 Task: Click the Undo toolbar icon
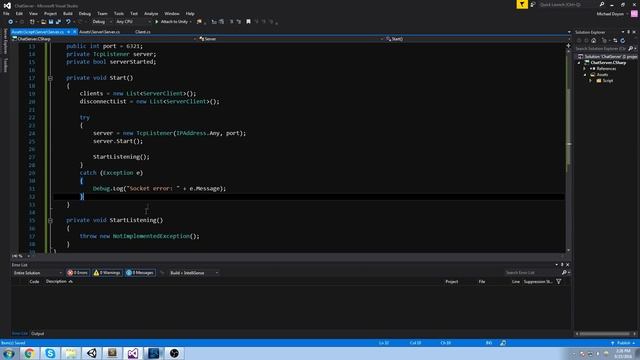[68, 22]
